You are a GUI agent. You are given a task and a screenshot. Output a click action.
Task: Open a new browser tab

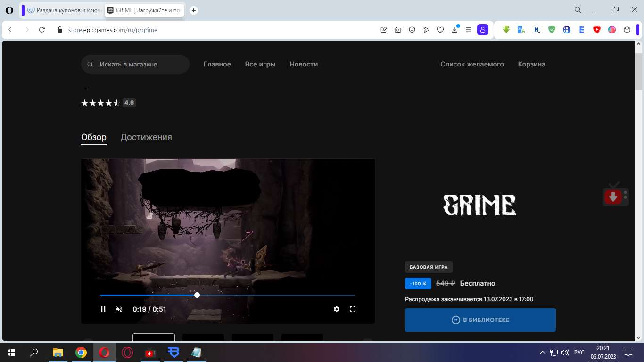click(x=193, y=10)
